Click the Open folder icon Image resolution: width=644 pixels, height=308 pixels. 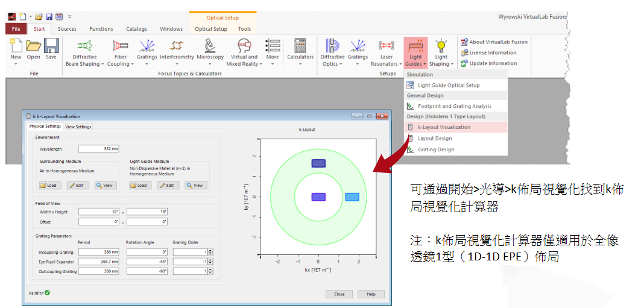coord(33,45)
